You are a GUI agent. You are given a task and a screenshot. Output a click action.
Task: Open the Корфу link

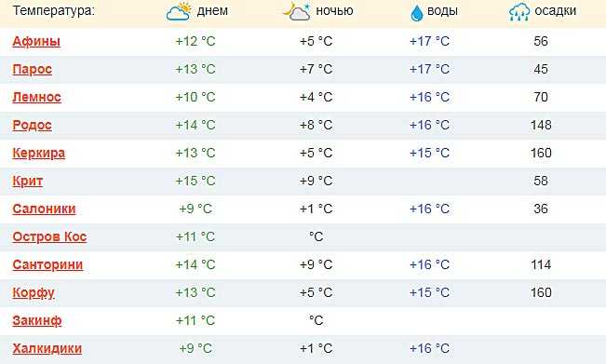pos(34,293)
